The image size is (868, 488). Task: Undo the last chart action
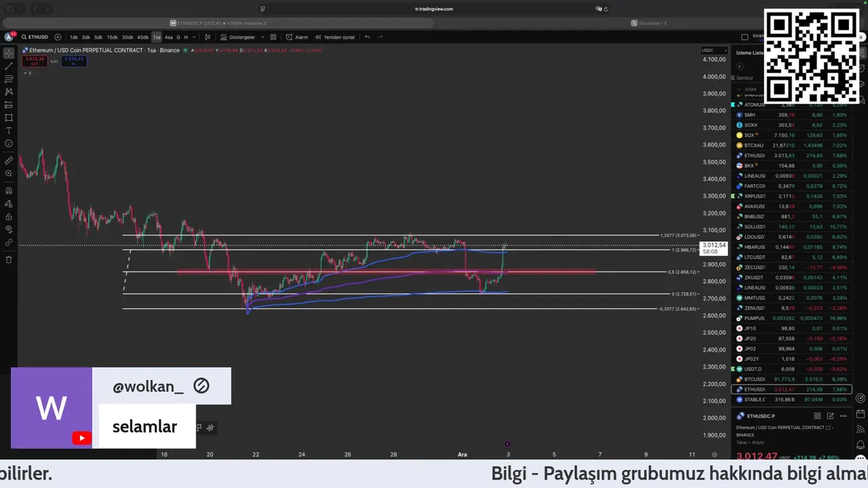click(368, 37)
